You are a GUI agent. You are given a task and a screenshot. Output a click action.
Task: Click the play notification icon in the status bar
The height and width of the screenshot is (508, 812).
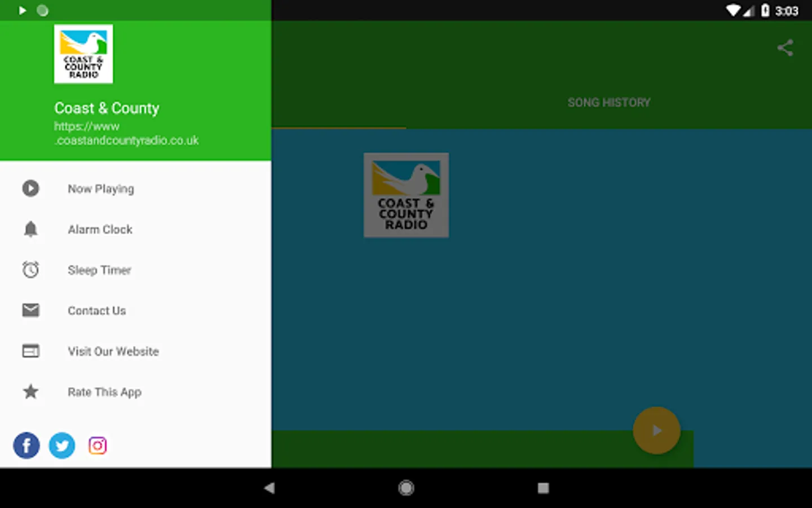point(23,10)
